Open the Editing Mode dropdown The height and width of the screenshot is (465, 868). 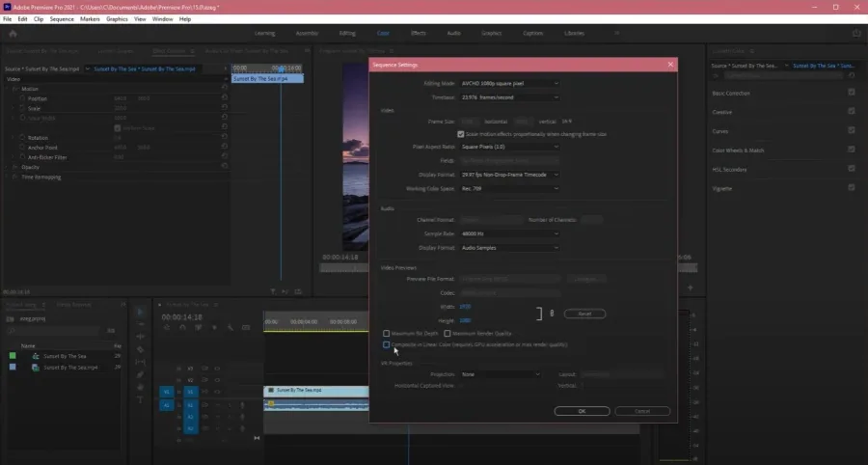pyautogui.click(x=509, y=83)
